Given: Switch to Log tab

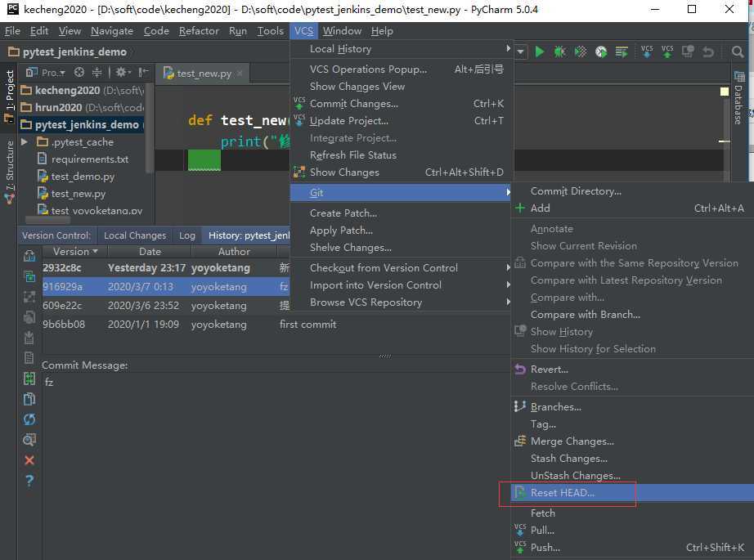Looking at the screenshot, I should pos(187,235).
